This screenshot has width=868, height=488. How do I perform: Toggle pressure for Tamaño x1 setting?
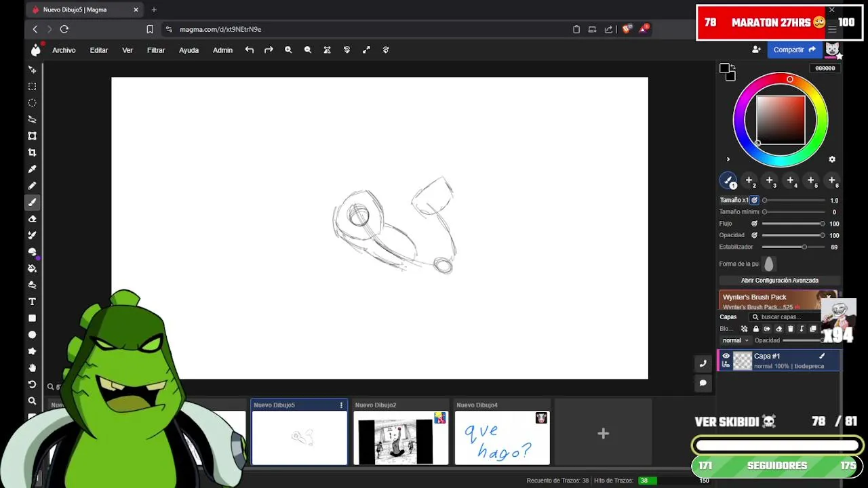tap(754, 200)
